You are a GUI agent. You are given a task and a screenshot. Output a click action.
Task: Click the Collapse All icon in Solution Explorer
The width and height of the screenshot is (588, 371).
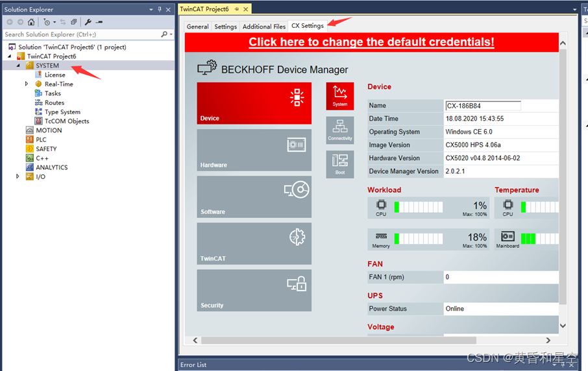point(74,22)
